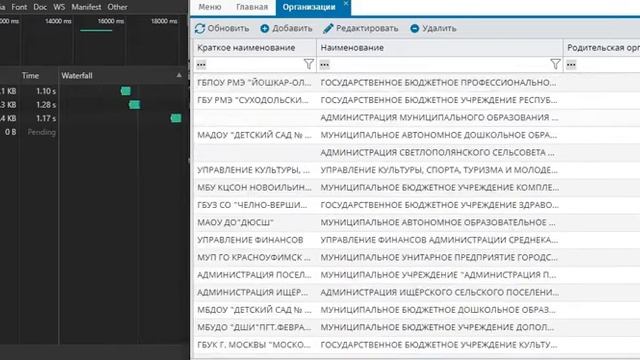This screenshot has width=640, height=360.
Task: Select row АДМИНИСТРАЦИЯ МУНИЦИПАЛЬНОГО ОБРАЗОВАНИЯ
Action: point(416,118)
